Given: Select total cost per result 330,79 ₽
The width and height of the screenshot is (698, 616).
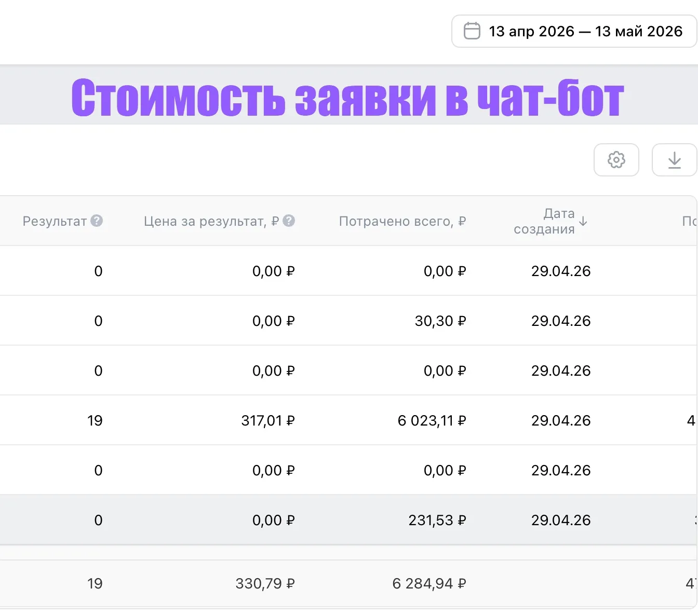Looking at the screenshot, I should click(265, 583).
